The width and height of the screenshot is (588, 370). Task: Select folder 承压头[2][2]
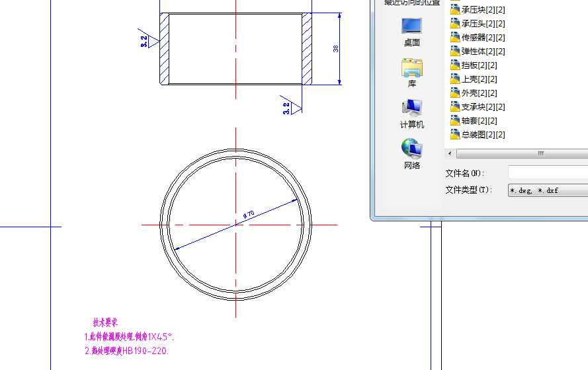(x=478, y=24)
